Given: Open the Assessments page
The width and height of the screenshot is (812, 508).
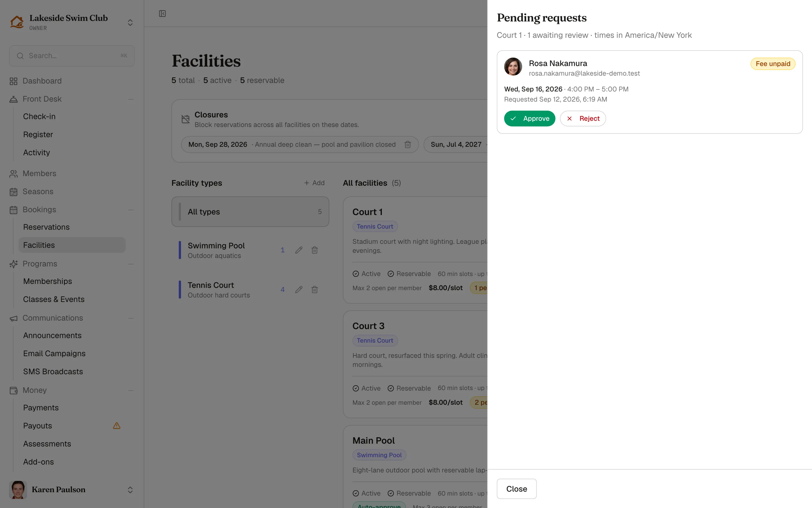Looking at the screenshot, I should coord(47,444).
